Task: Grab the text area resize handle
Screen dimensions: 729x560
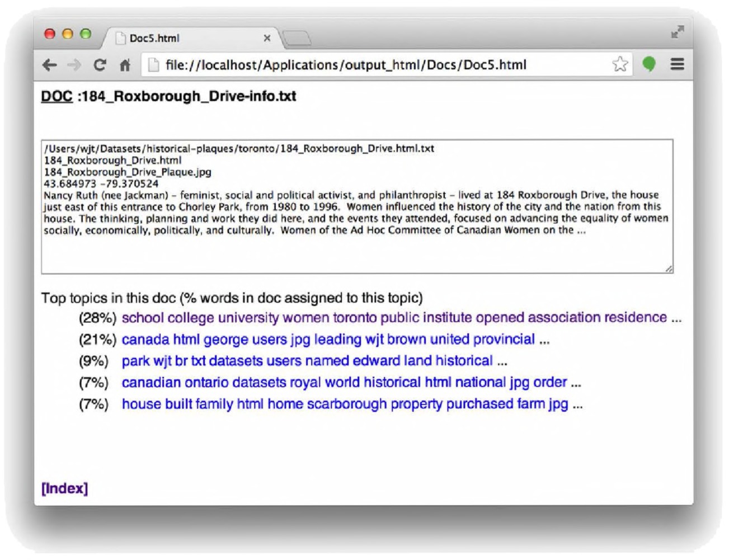Action: coord(669,269)
